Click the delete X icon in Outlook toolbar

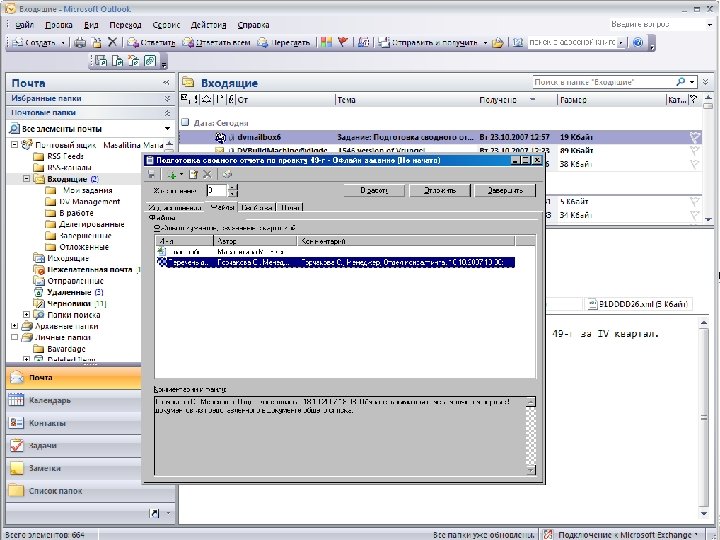coord(112,42)
